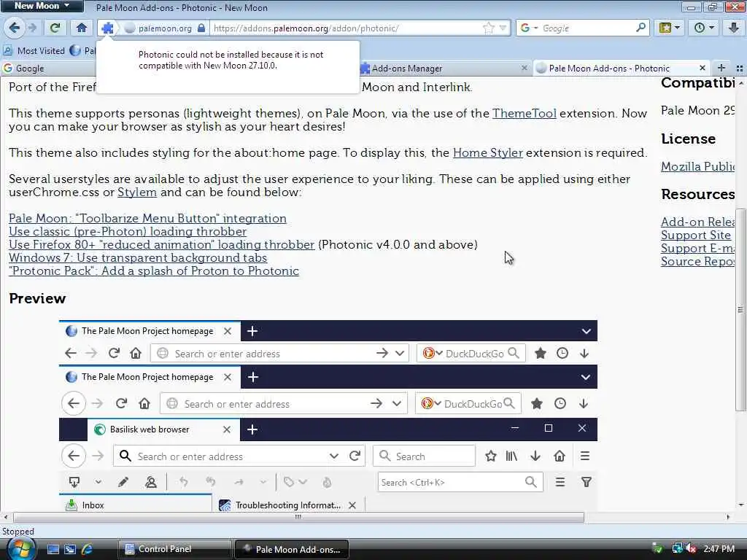Go to the Home page icon

tap(82, 28)
